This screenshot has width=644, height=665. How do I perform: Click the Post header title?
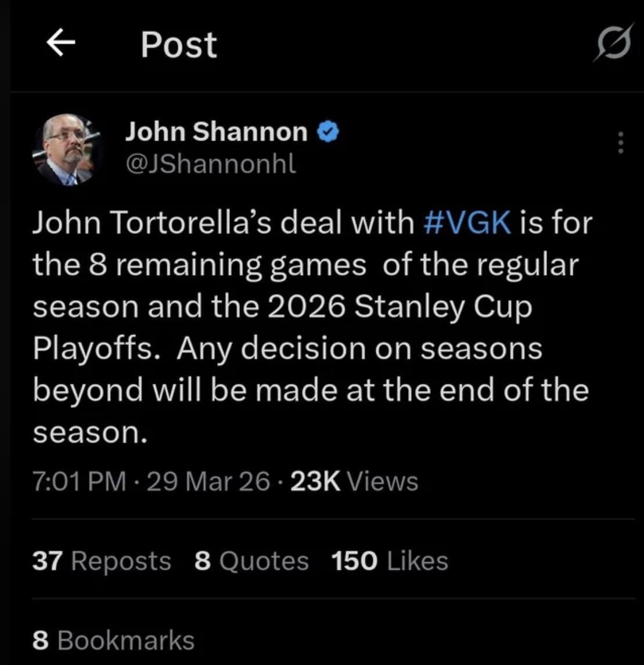point(179,45)
